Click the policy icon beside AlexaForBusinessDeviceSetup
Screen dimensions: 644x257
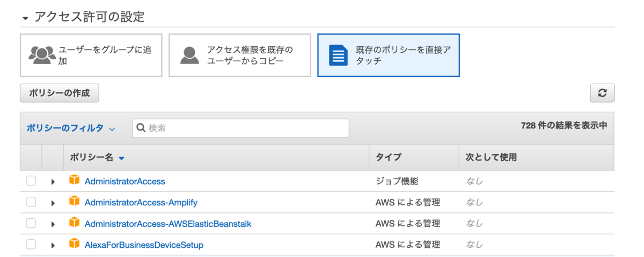[74, 244]
